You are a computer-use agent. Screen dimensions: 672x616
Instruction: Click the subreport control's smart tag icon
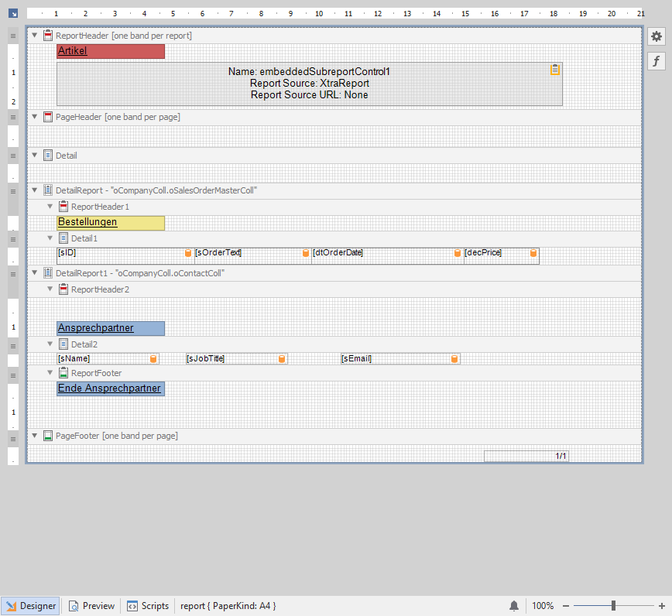[555, 70]
